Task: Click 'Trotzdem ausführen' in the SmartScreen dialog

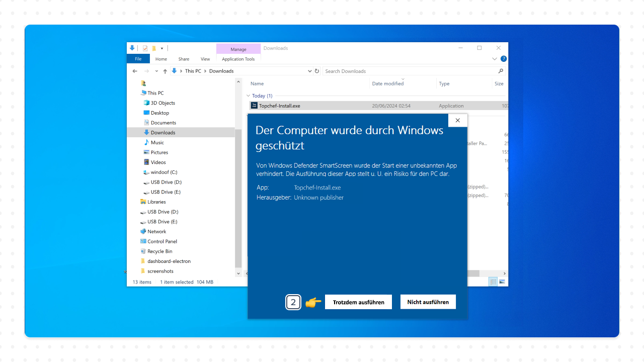Action: [358, 302]
